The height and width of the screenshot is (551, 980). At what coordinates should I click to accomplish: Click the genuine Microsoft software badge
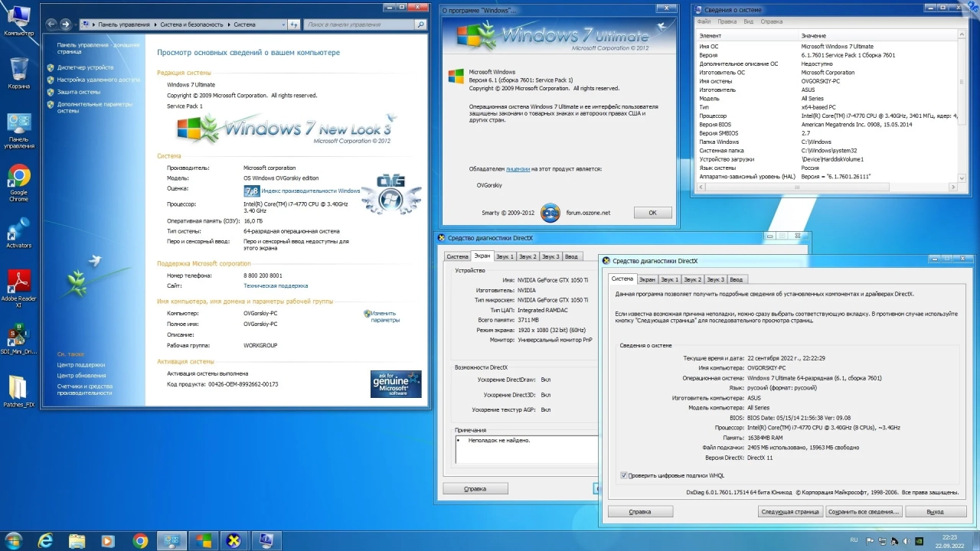coord(396,384)
